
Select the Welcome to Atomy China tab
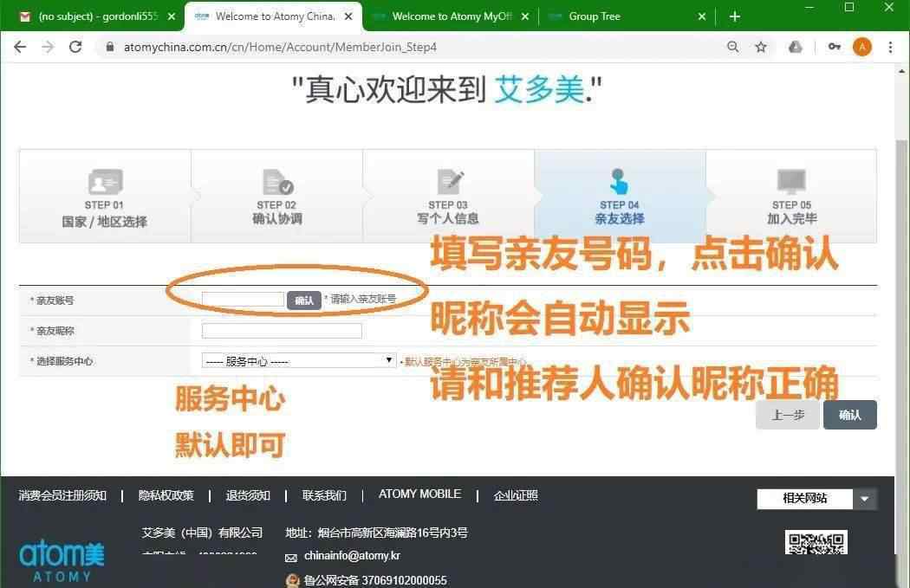pyautogui.click(x=273, y=16)
